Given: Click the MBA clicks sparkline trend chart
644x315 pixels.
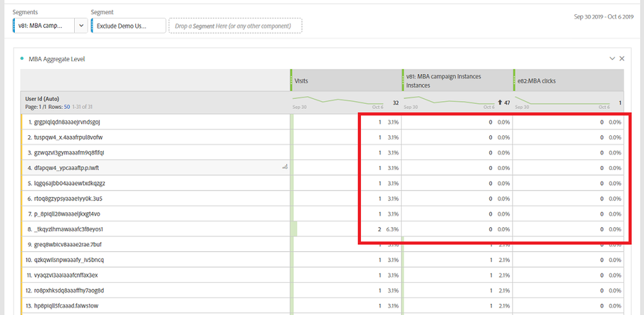Looking at the screenshot, I should pyautogui.click(x=562, y=100).
